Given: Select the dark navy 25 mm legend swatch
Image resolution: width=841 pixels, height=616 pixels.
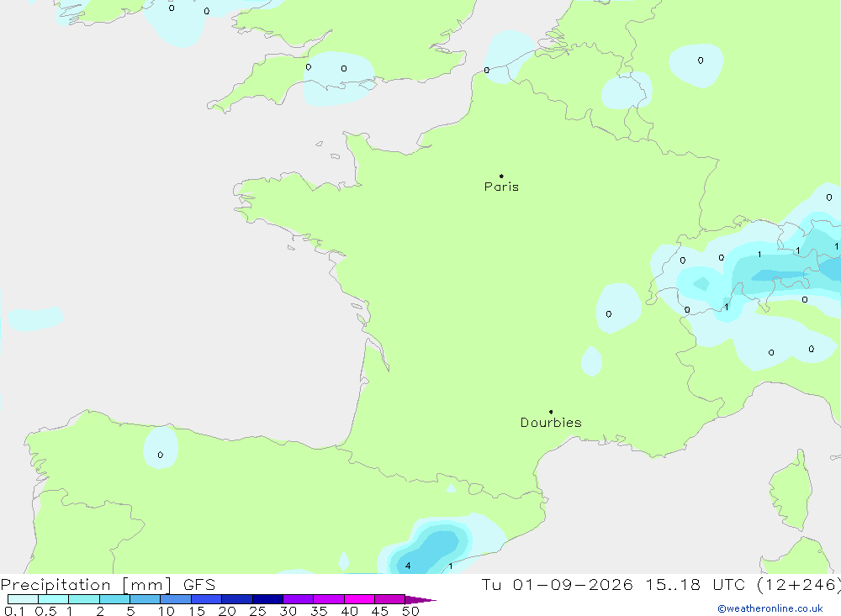Looking at the screenshot, I should pyautogui.click(x=267, y=599).
